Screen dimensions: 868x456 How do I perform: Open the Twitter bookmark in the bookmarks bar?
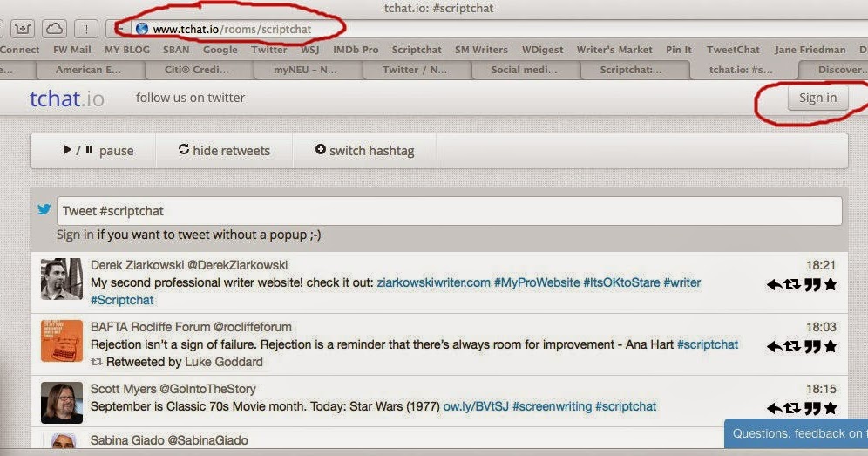(x=269, y=50)
